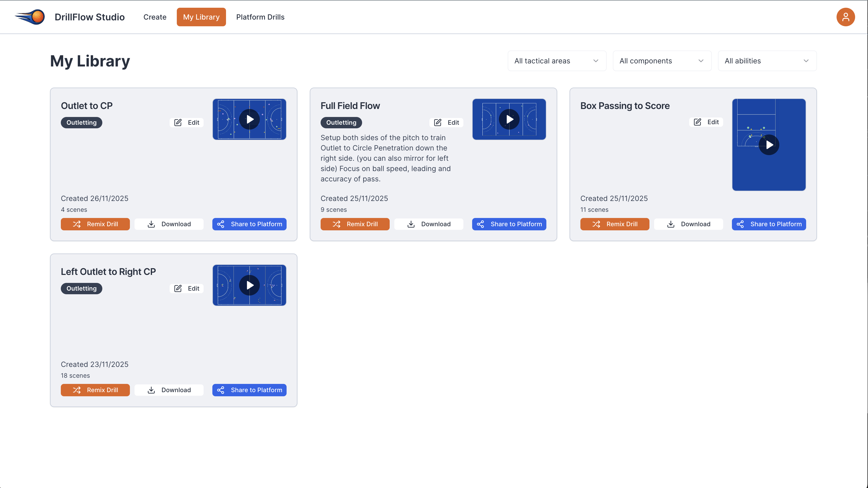868x488 pixels.
Task: Click the Full Field Flow card title
Action: pyautogui.click(x=350, y=106)
